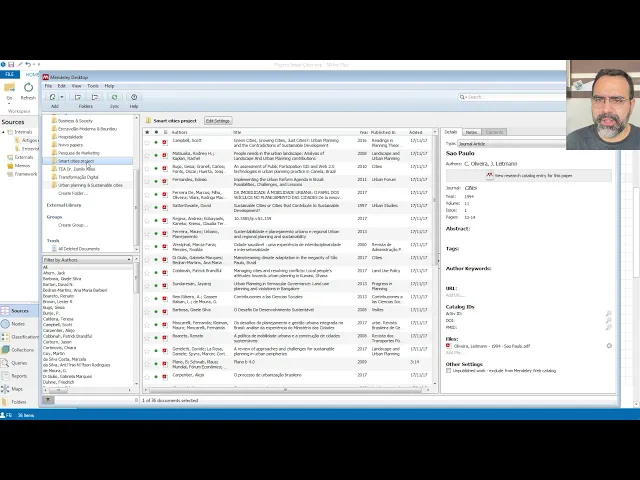
Task: Click the Add URL... link
Action: [x=455, y=295]
